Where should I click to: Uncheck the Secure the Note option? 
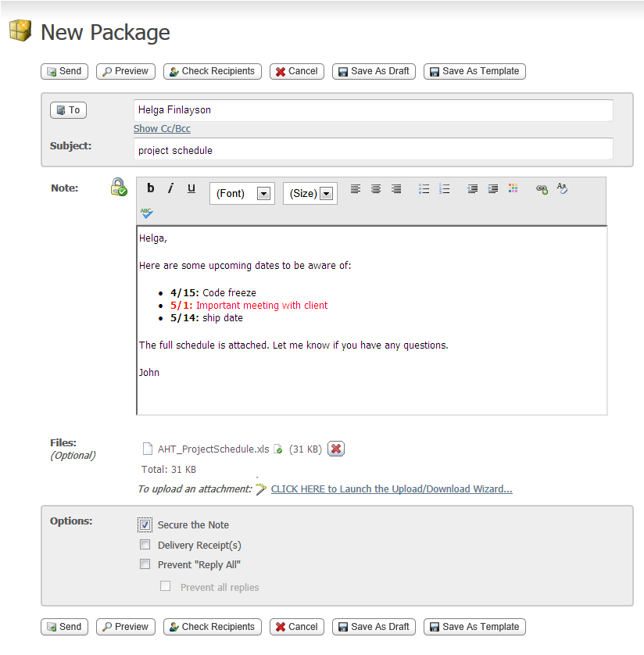(x=145, y=524)
